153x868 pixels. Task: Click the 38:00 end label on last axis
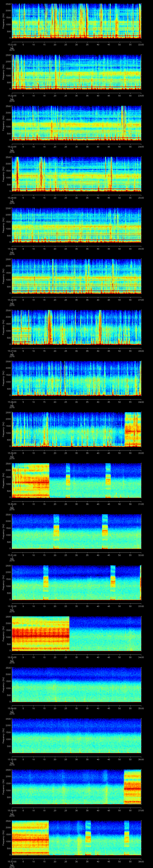coord(141,861)
